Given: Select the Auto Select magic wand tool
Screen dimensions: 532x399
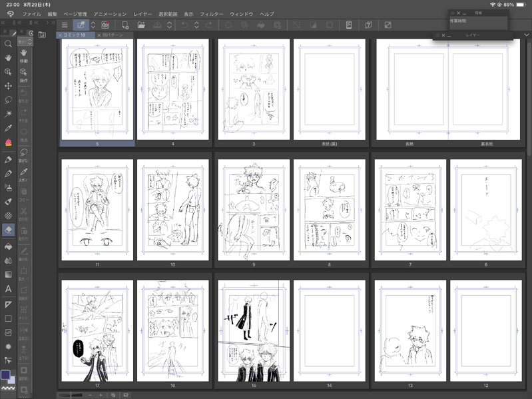Looking at the screenshot, I should coord(8,114).
